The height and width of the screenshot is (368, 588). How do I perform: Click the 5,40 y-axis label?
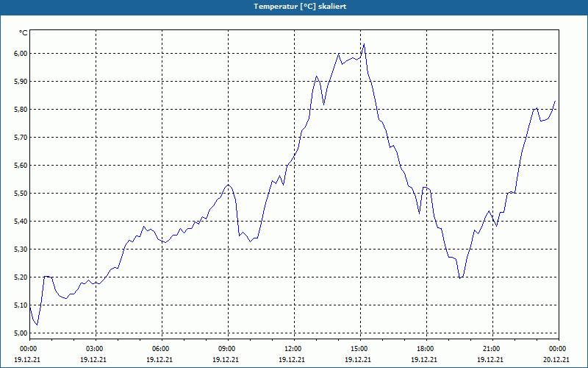click(21, 222)
